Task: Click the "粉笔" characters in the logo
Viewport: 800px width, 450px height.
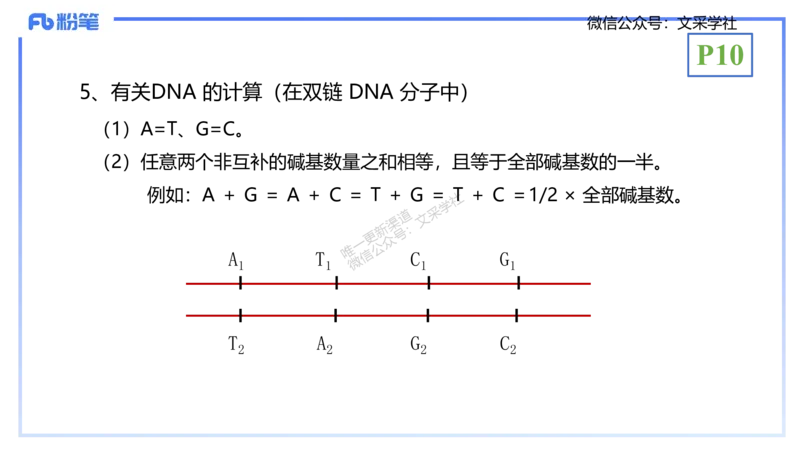Action: pos(79,22)
